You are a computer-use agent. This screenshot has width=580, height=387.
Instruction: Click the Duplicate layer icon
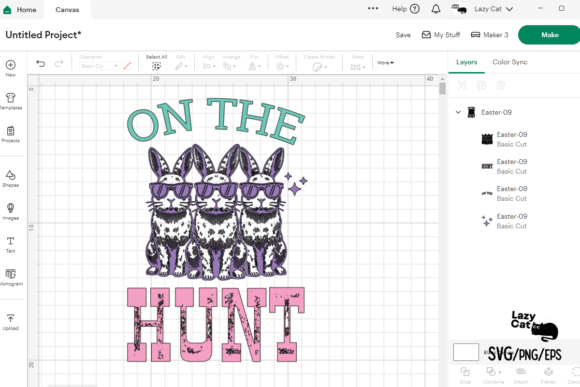[x=481, y=85]
